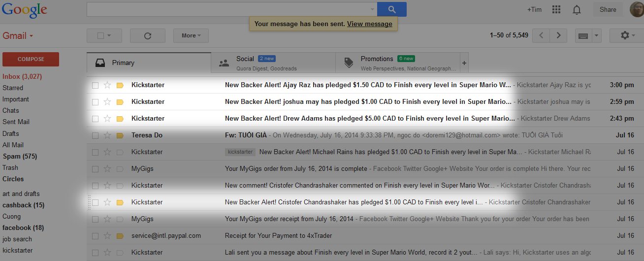Star the Drew Adams Kickstarter email
This screenshot has width=644, height=261.
[107, 119]
